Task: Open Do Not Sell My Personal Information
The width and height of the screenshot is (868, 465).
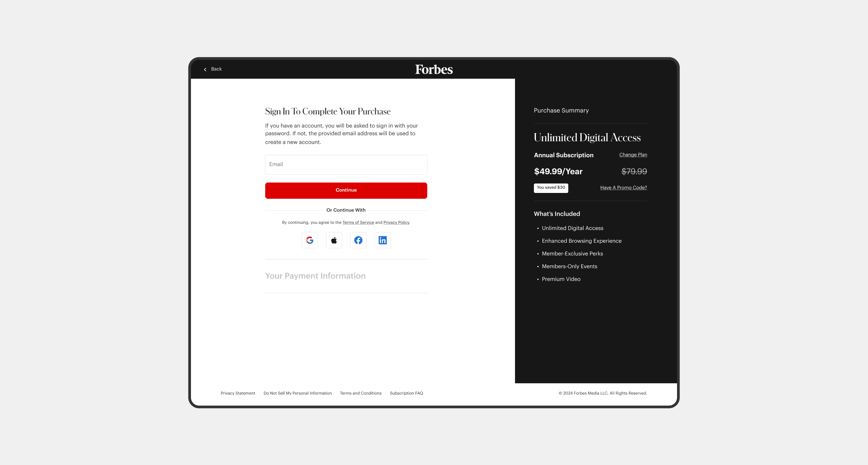Action: click(x=298, y=393)
